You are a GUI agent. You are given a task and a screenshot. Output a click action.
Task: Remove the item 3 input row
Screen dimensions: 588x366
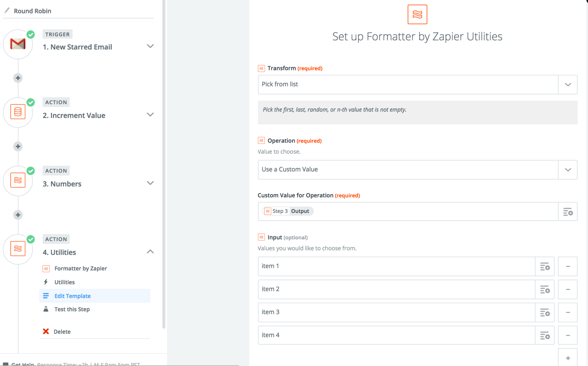point(568,312)
